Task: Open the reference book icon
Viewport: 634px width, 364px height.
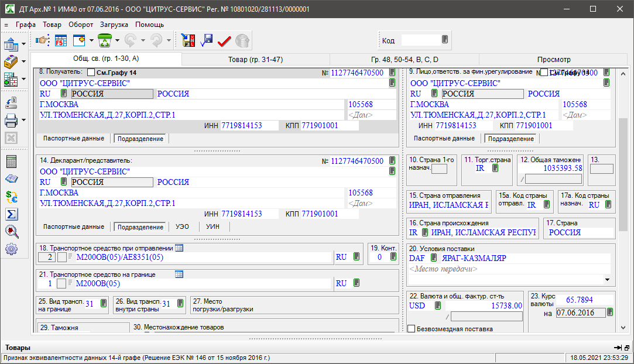Action: coord(11,178)
